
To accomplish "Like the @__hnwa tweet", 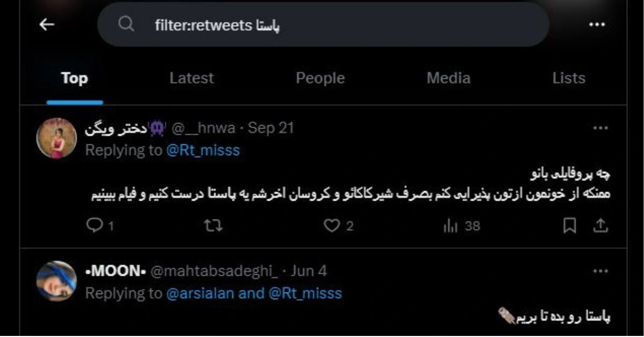I will [332, 226].
